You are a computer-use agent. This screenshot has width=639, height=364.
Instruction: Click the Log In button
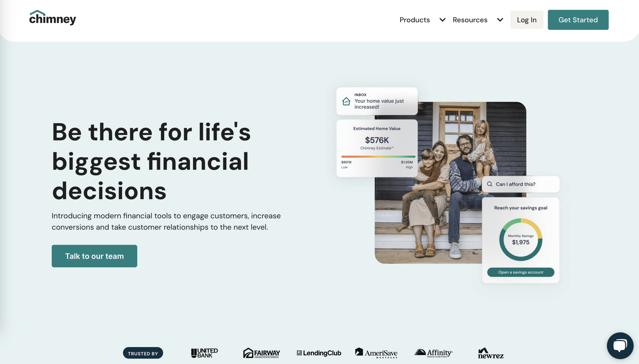point(527,19)
